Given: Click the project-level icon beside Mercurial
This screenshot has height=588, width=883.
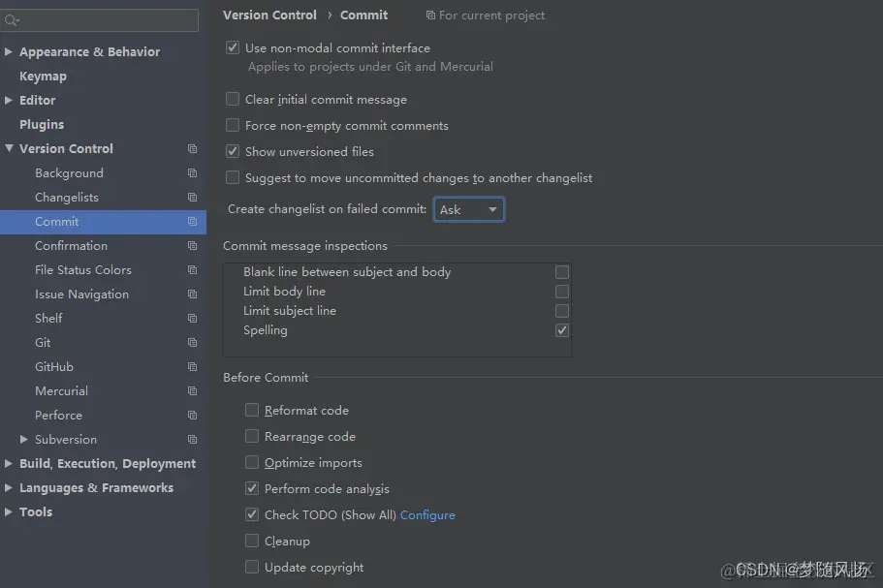Looking at the screenshot, I should coord(192,391).
